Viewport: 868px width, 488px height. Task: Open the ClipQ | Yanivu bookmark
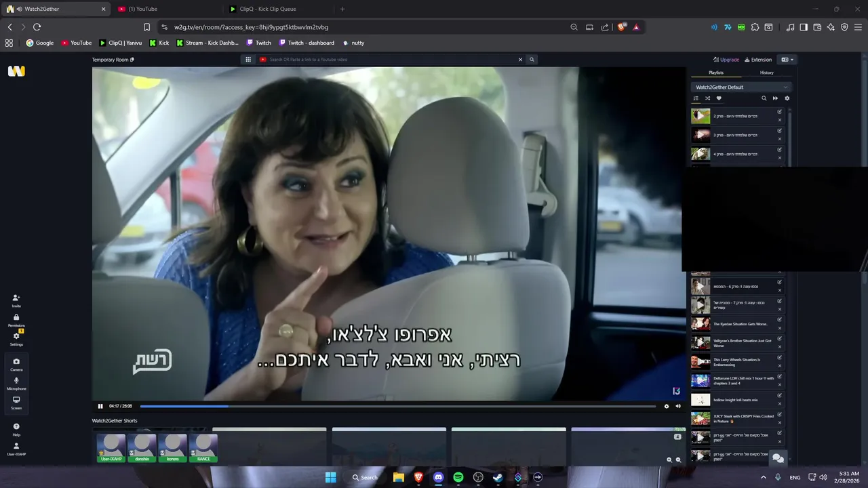[x=121, y=43]
